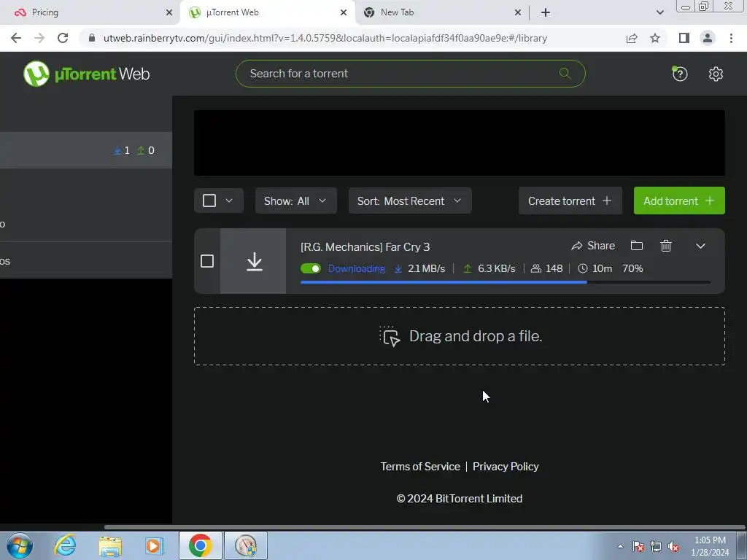Image resolution: width=747 pixels, height=560 pixels.
Task: Click the 10m remaining time
Action: pos(602,268)
